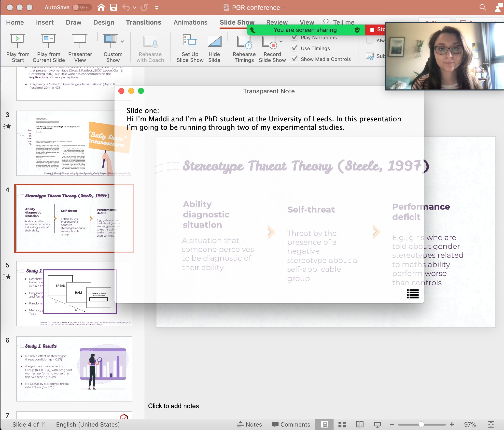Viewport: 504px width, 430px height.
Task: Toggle the Notes pane button
Action: point(249,424)
